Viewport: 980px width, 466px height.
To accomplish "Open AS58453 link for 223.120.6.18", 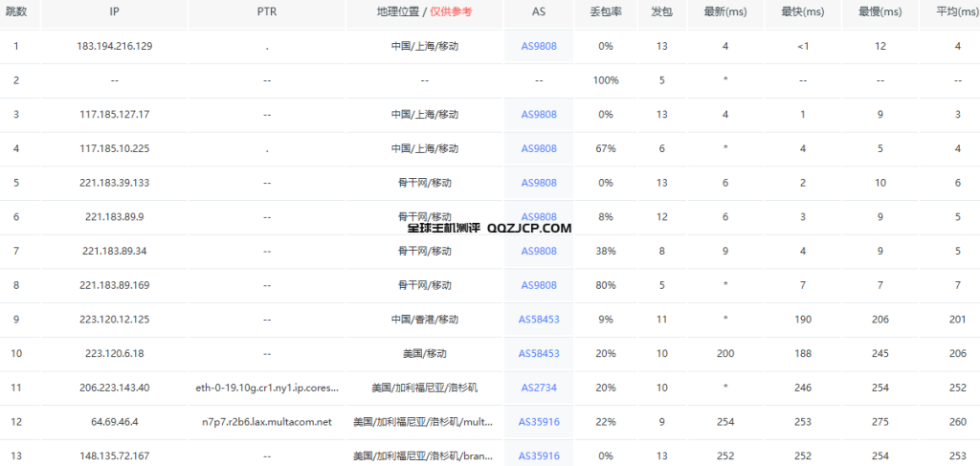I will tap(539, 353).
